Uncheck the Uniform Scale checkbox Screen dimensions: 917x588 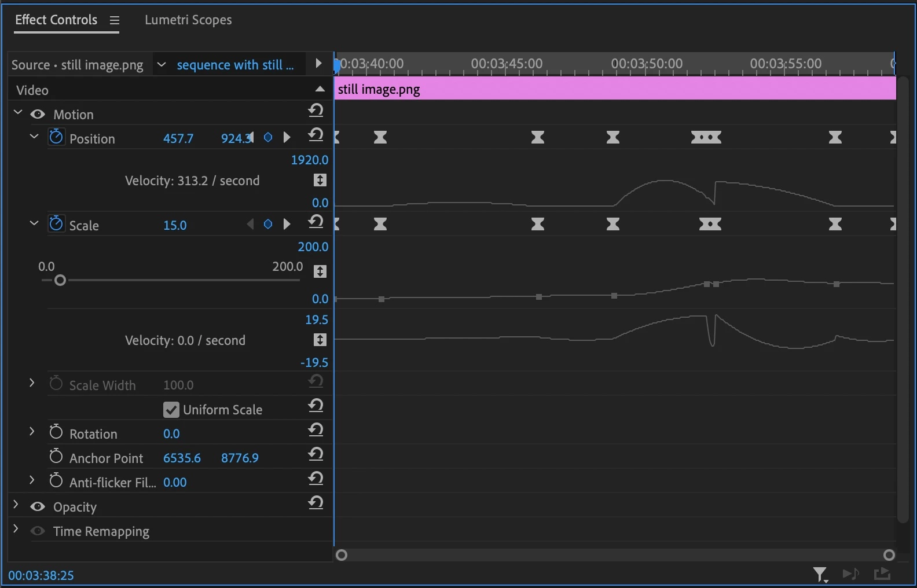click(171, 410)
